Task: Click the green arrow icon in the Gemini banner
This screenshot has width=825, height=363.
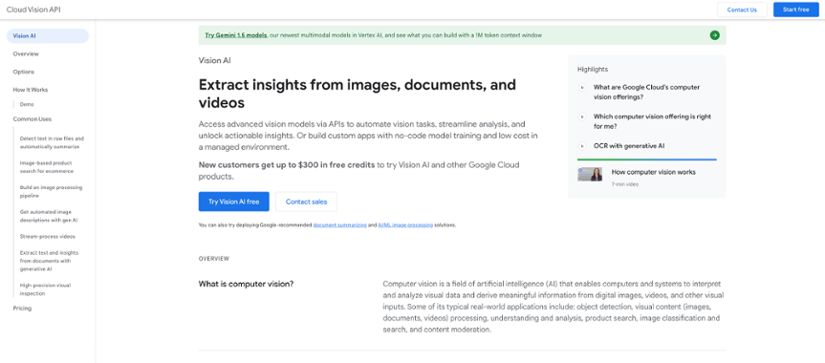Action: [x=714, y=35]
